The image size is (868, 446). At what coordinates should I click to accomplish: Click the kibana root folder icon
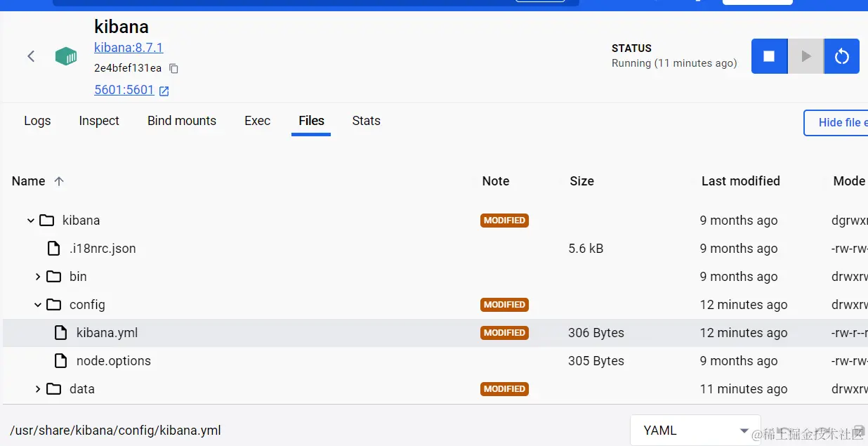[x=47, y=221]
